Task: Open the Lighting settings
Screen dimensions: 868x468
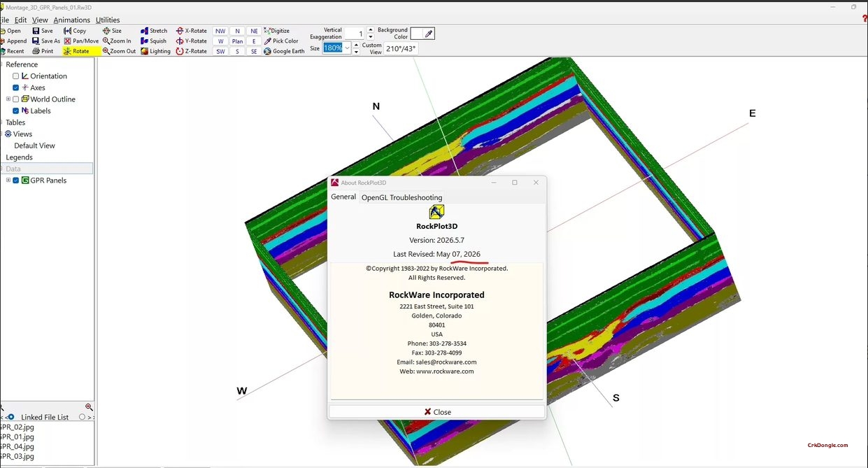Action: pos(155,51)
